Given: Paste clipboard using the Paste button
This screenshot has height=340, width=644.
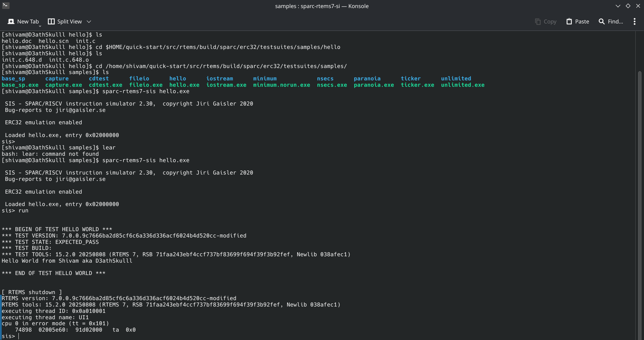Looking at the screenshot, I should [x=578, y=21].
